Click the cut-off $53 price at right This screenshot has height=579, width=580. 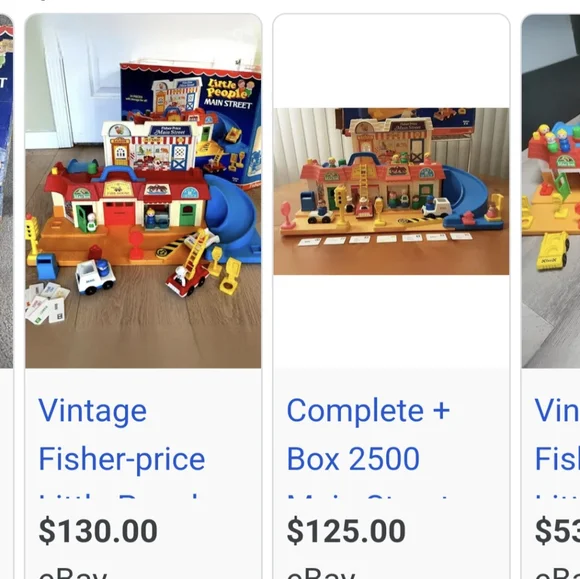click(557, 531)
